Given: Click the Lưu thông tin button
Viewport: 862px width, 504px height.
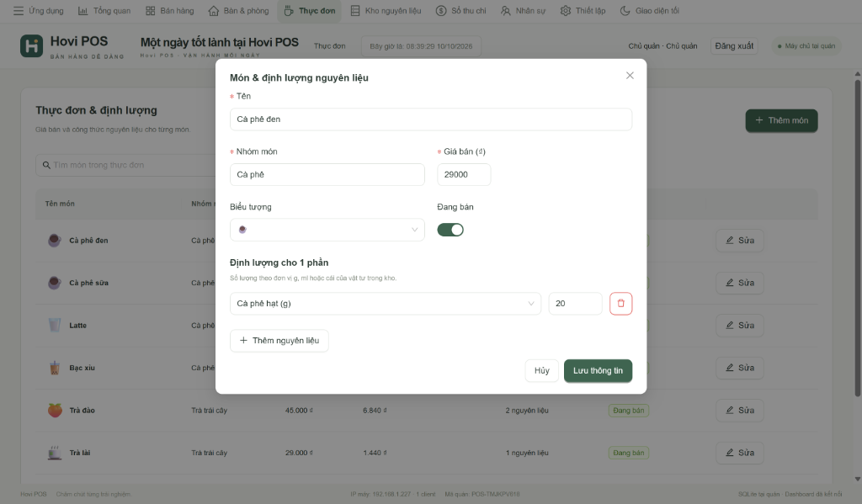Looking at the screenshot, I should tap(599, 370).
